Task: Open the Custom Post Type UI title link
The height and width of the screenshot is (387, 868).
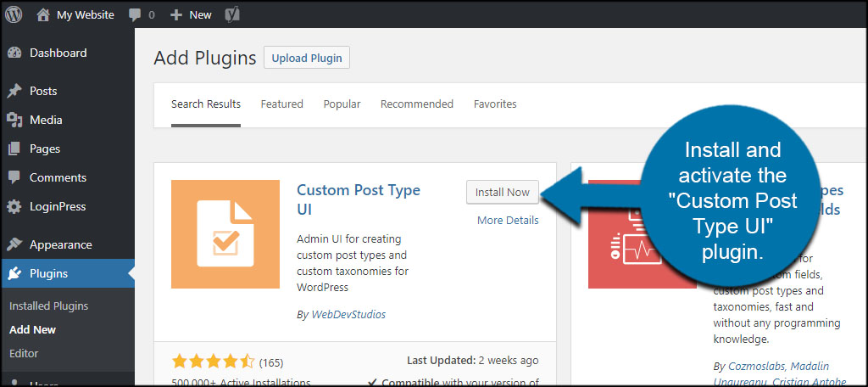Action: click(x=359, y=200)
